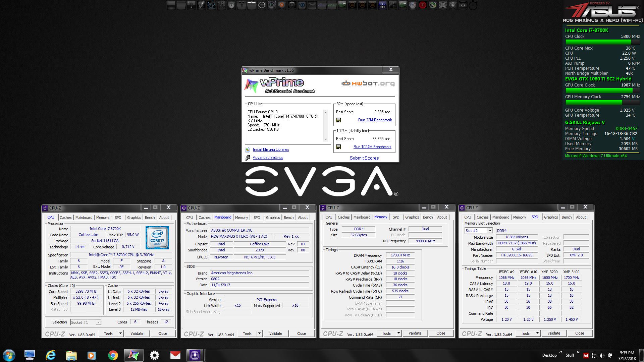The height and width of the screenshot is (362, 644).
Task: Click the NB Frequency value 4800.0 MHz
Action: pyautogui.click(x=425, y=241)
